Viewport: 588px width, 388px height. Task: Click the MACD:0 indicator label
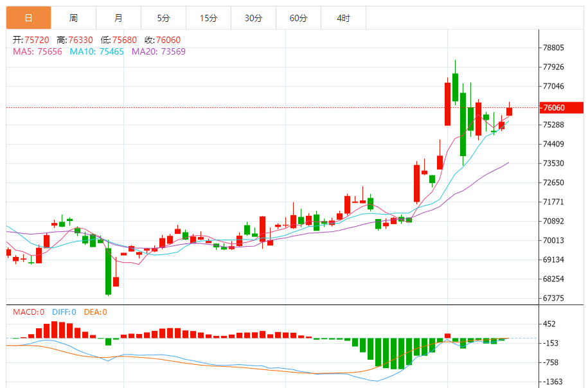(x=28, y=312)
